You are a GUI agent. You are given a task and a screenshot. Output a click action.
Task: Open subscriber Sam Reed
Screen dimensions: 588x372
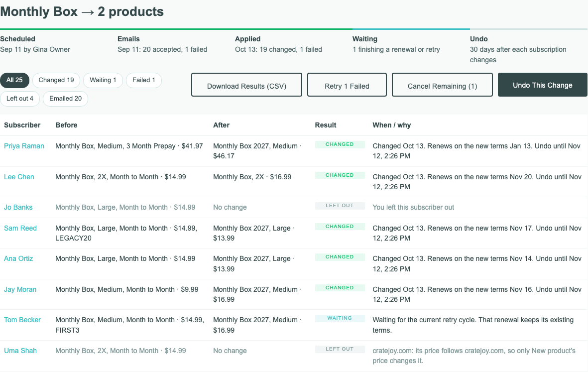20,229
